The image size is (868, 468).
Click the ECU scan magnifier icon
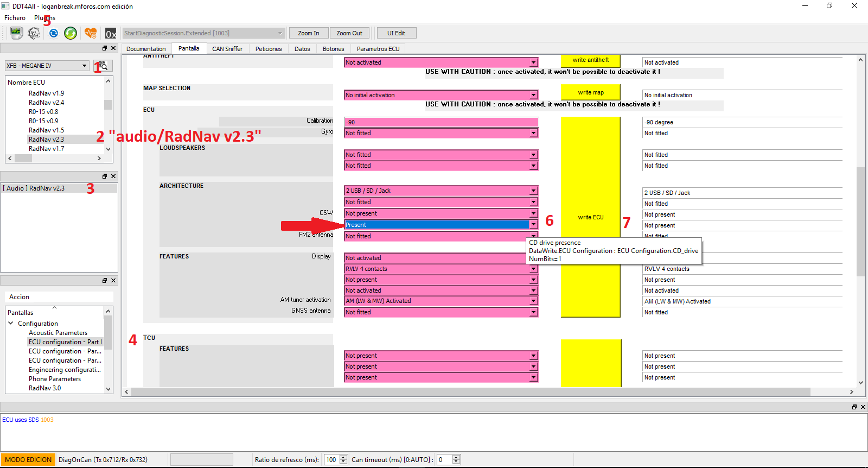click(103, 66)
